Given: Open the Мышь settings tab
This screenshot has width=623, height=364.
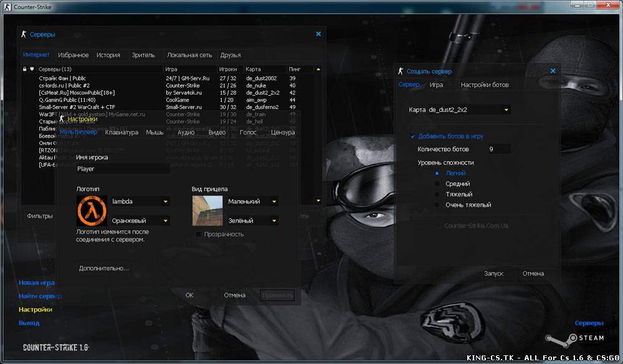Looking at the screenshot, I should [155, 133].
